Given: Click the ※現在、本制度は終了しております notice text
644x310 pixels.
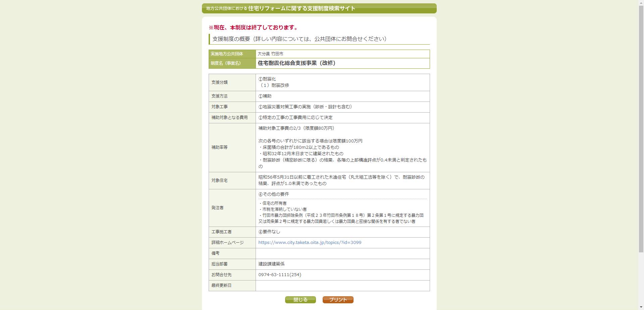Looking at the screenshot, I should click(253, 27).
